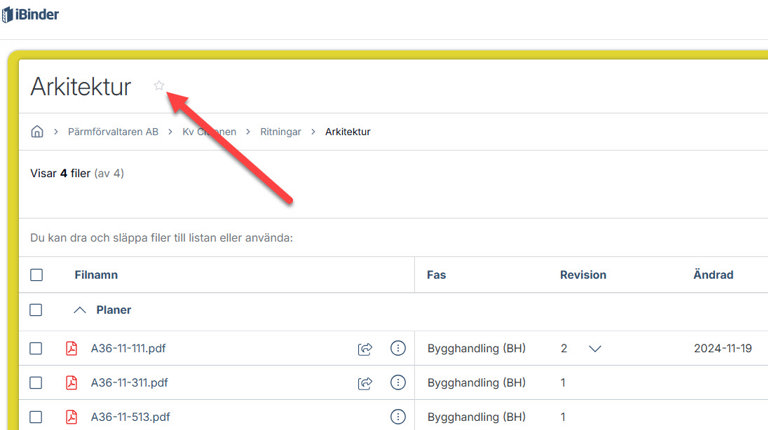Image resolution: width=768 pixels, height=430 pixels.
Task: Check the Planer group checkbox
Action: point(36,310)
